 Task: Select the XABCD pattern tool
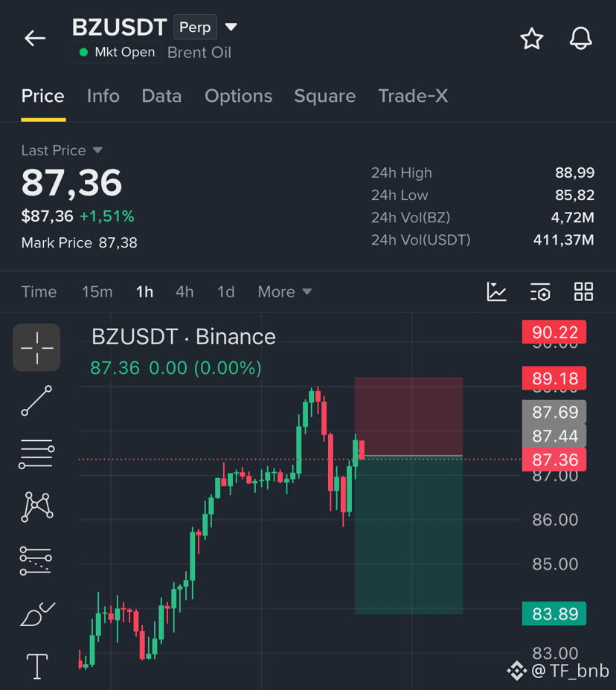[37, 507]
